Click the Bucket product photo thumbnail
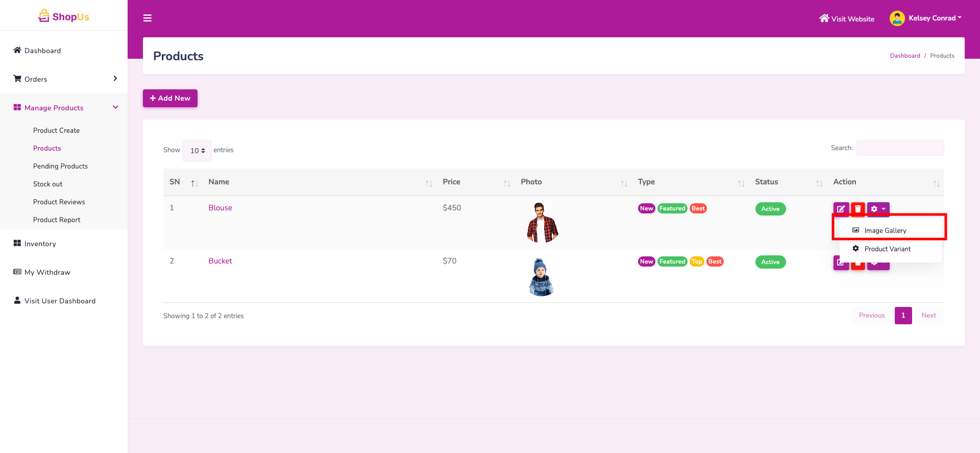The width and height of the screenshot is (980, 453). click(541, 277)
